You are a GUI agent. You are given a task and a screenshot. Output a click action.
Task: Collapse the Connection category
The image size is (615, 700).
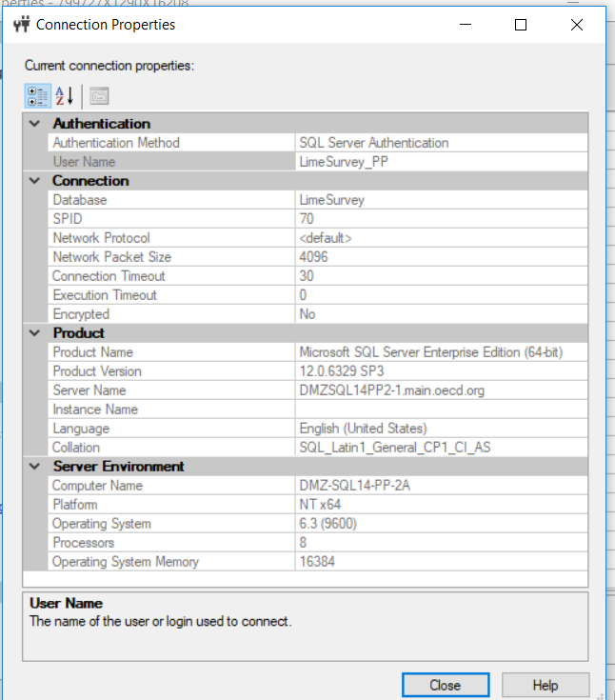coord(35,181)
